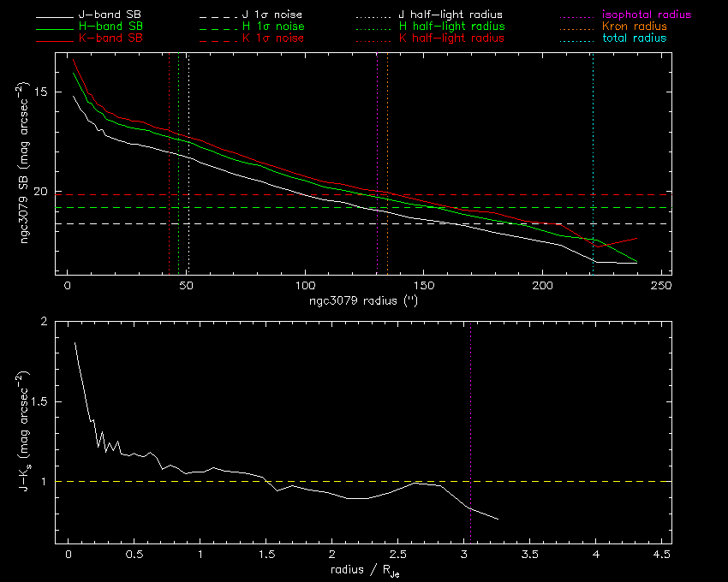Select the J half-light radius legend entry
The height and width of the screenshot is (582, 728).
(451, 15)
